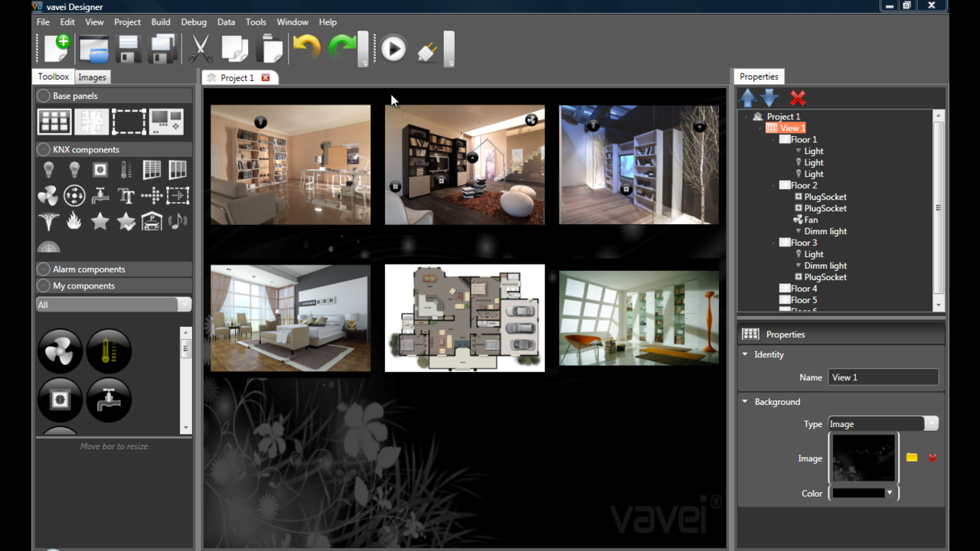Toggle the Alarm components section circle

pos(44,269)
